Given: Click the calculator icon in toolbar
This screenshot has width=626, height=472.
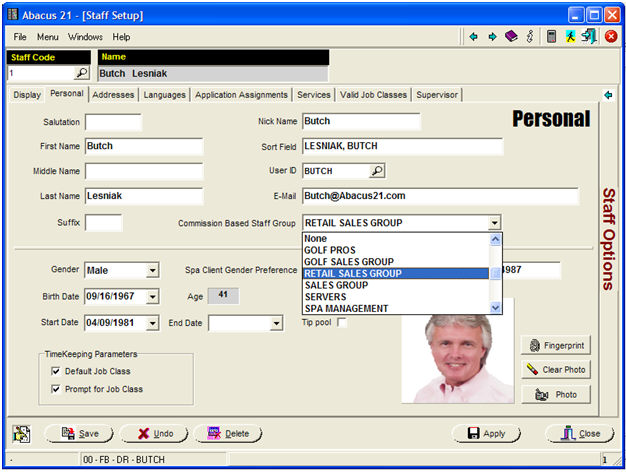Looking at the screenshot, I should point(551,36).
